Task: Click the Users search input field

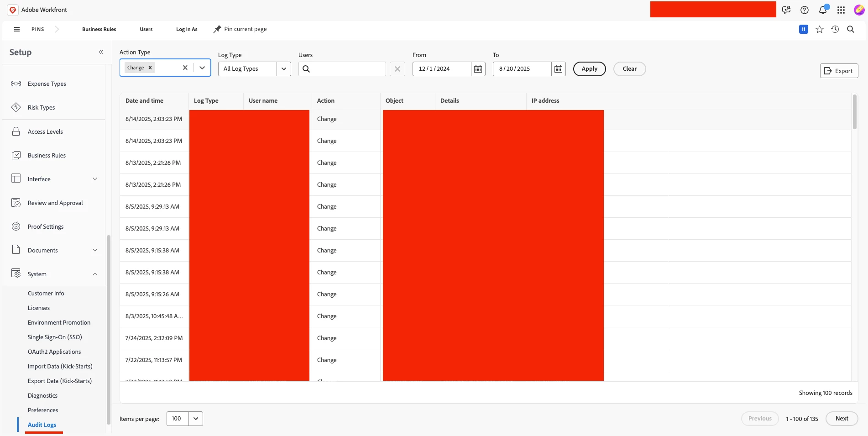Action: pyautogui.click(x=342, y=69)
